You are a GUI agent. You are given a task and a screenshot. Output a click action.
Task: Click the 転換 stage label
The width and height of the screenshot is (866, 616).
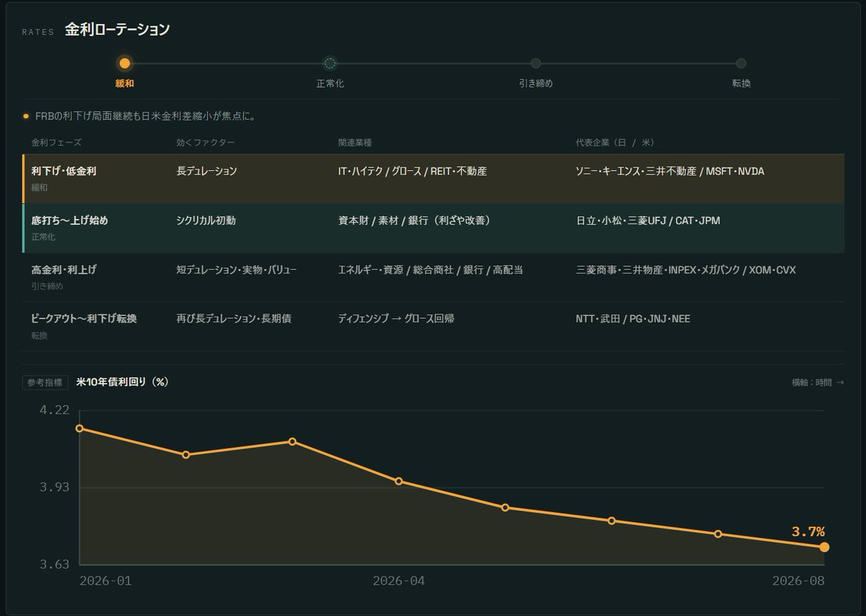click(741, 84)
